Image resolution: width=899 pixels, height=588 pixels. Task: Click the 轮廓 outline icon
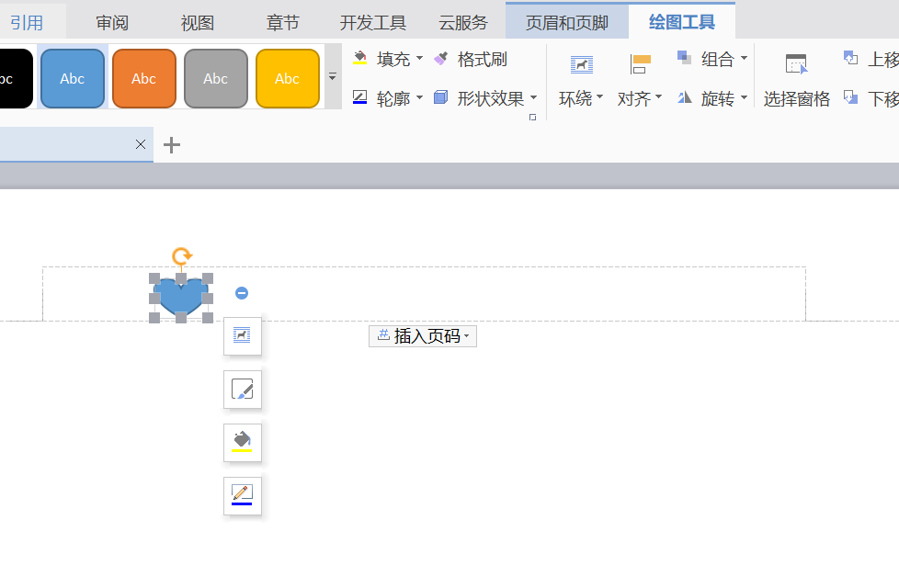pos(358,97)
